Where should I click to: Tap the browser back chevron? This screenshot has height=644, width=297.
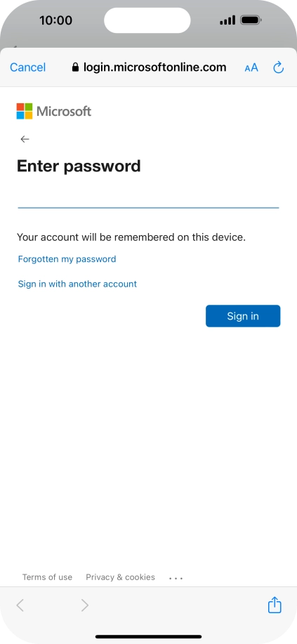pyautogui.click(x=20, y=605)
